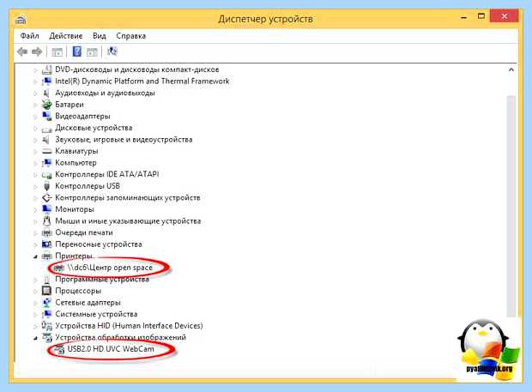The height and width of the screenshot is (392, 532).
Task: Select the \\dc6\Центр open space printer
Action: pos(110,268)
